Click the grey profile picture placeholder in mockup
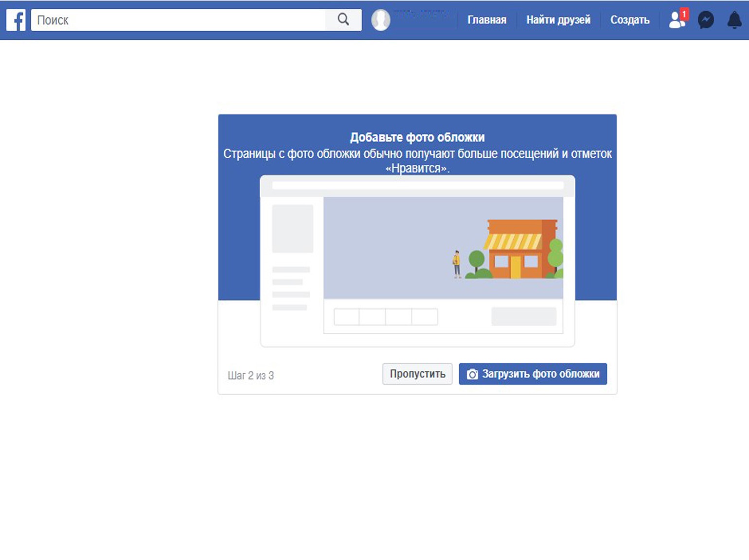 click(292, 229)
